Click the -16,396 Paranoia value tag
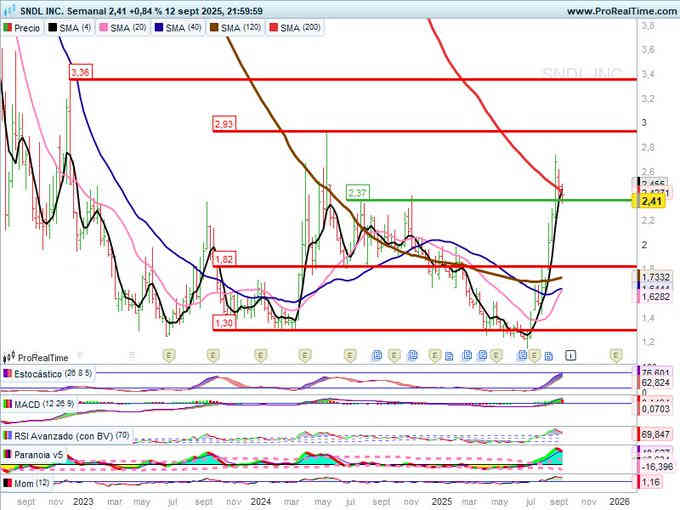The height and width of the screenshot is (510, 680). (x=655, y=467)
